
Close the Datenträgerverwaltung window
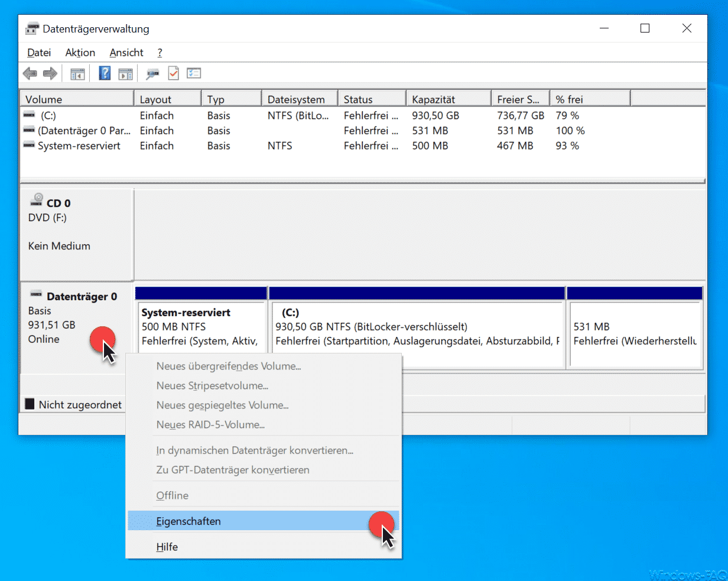(687, 28)
